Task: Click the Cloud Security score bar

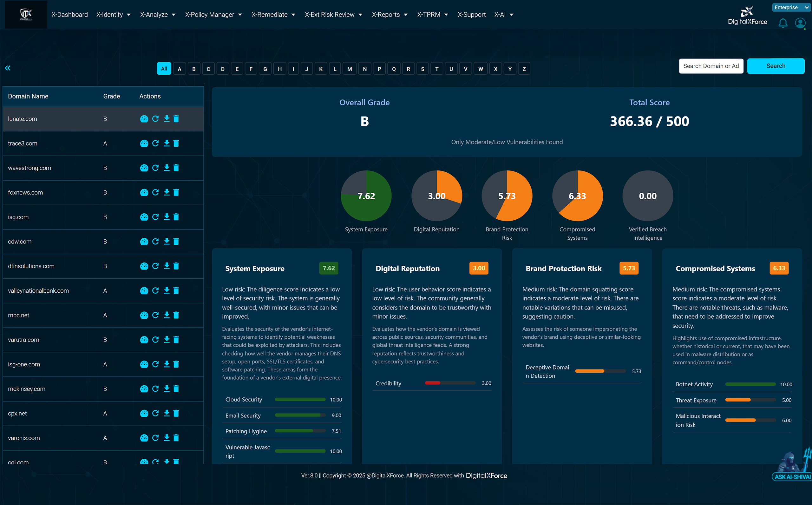Action: (x=300, y=399)
